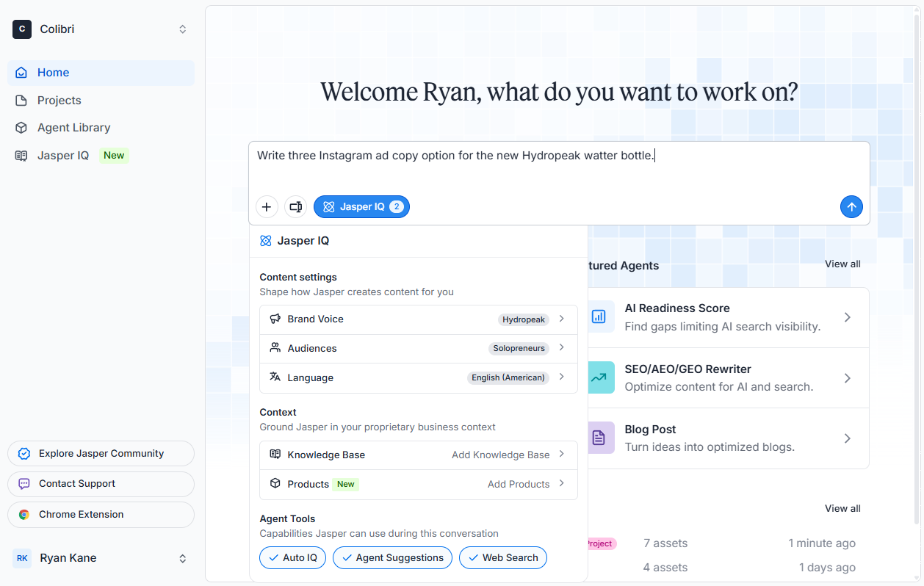Open Contact Support

point(101,484)
